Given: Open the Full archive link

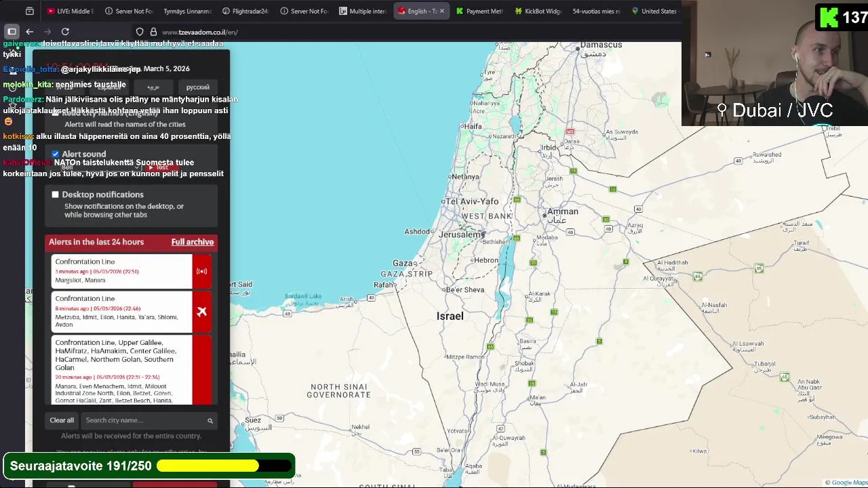Looking at the screenshot, I should (x=192, y=242).
